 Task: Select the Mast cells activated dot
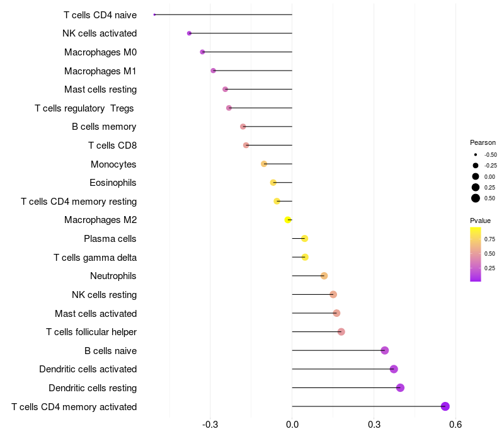click(x=336, y=313)
